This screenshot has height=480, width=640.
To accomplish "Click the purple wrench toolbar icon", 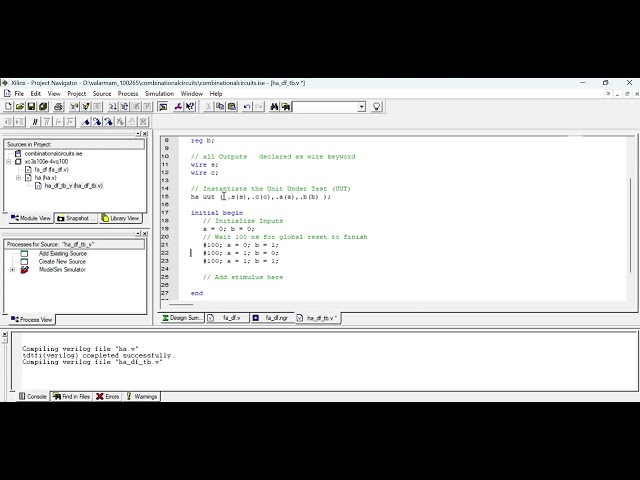I will click(178, 107).
